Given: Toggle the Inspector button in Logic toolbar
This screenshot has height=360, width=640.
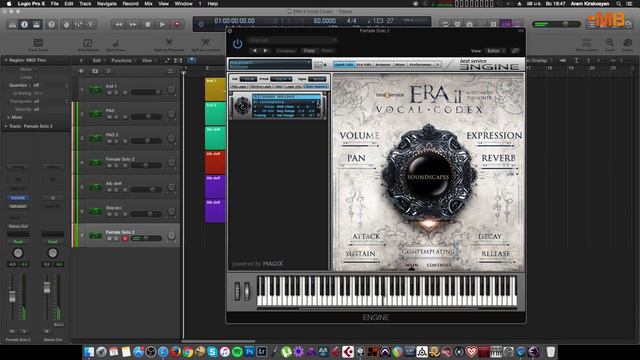Looking at the screenshot, I should coord(24,24).
